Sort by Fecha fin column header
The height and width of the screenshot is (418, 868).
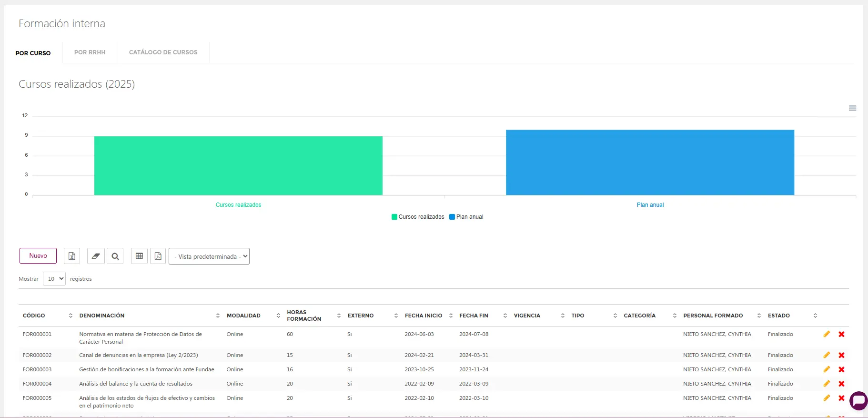click(474, 316)
